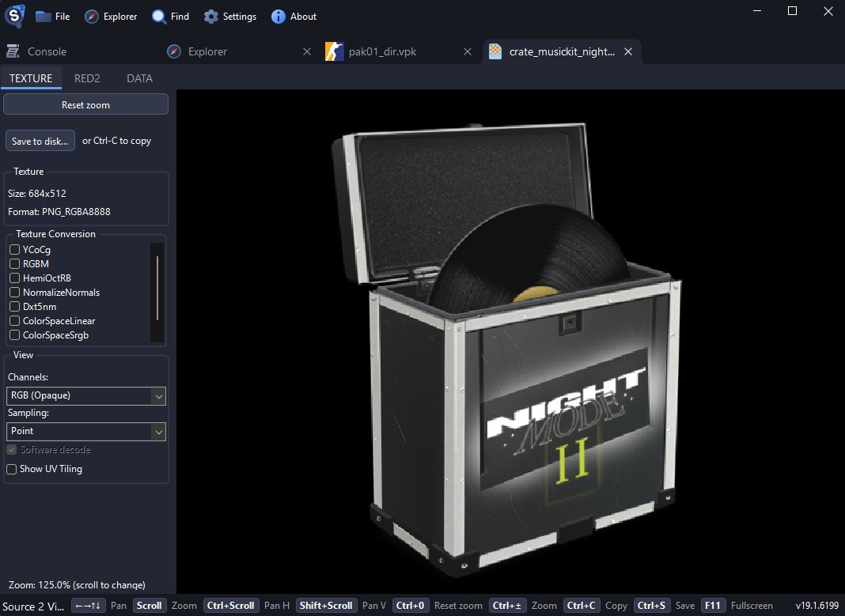Screen dimensions: 845x616
Task: Click the Save to disk button
Action: point(40,141)
